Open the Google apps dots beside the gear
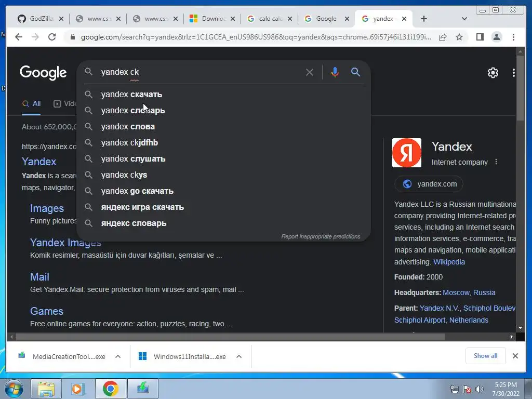Screen dimensions: 532x399 tap(514, 73)
